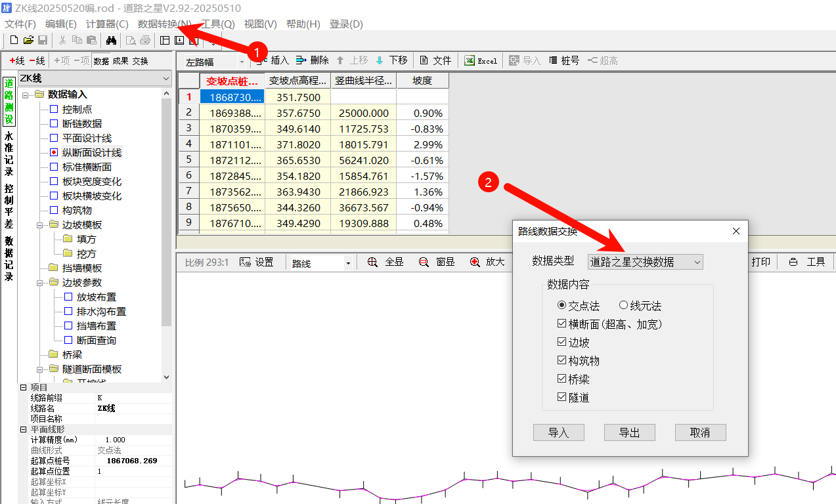Click the first panel layout icon
The image size is (836, 504).
click(x=165, y=41)
